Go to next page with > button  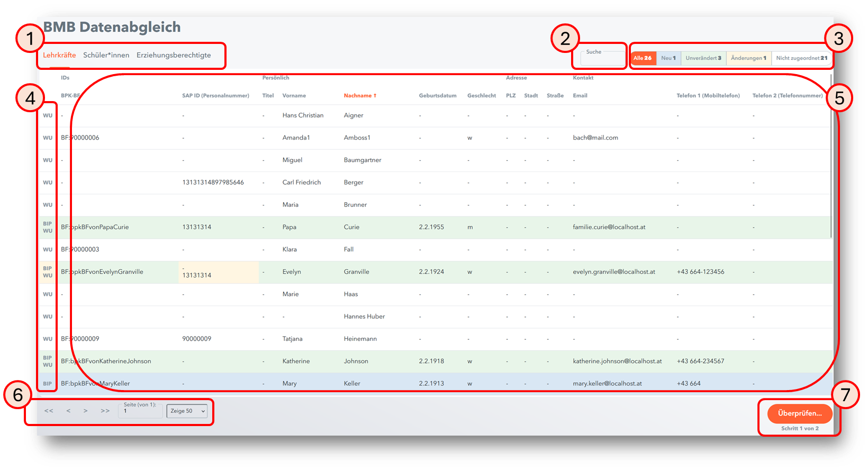(x=86, y=411)
